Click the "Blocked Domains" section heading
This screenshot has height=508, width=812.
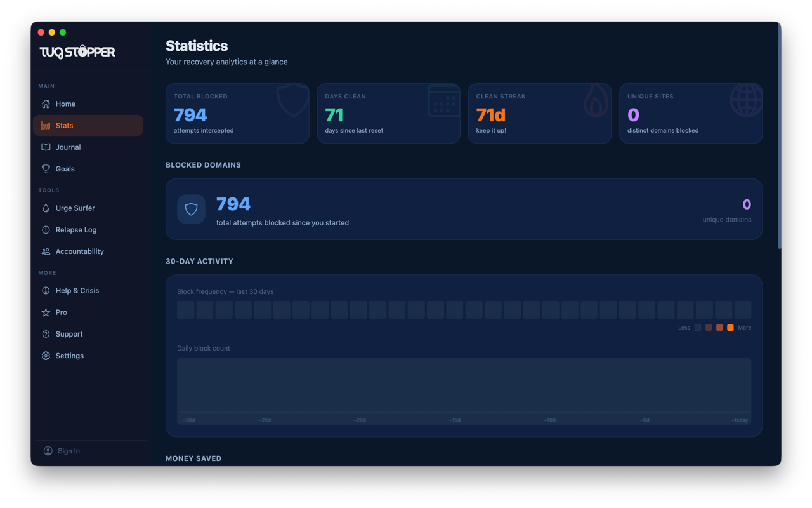pos(203,165)
